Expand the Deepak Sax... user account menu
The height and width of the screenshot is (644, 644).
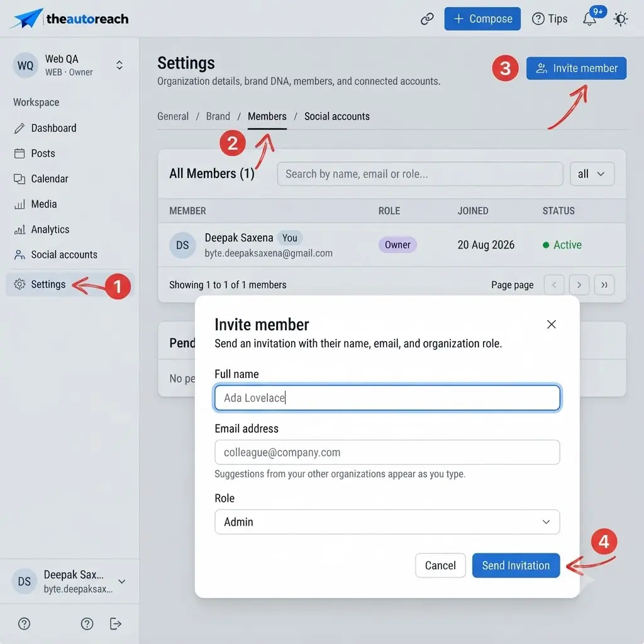[122, 582]
